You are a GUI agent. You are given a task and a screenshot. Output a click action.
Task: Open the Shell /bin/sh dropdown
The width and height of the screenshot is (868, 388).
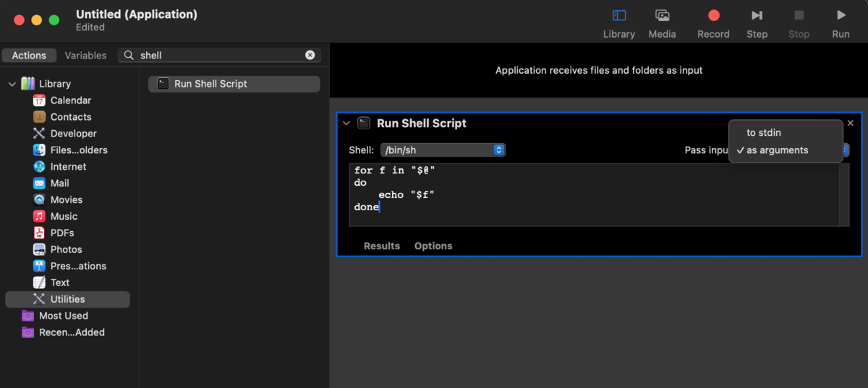[x=443, y=150]
